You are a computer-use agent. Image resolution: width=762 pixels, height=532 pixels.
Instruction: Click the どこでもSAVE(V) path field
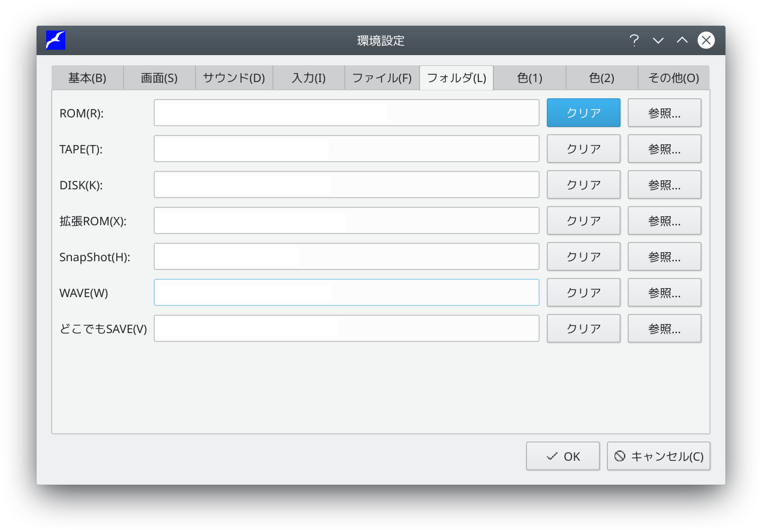coord(347,328)
